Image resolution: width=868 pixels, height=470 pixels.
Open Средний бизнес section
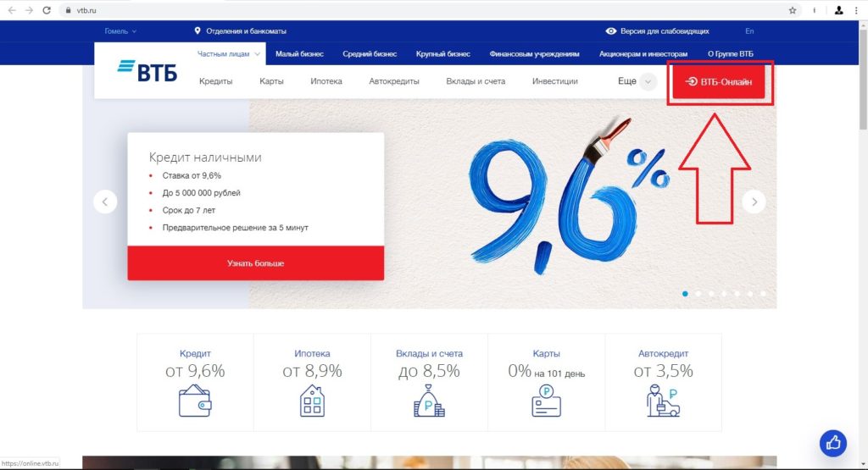tap(370, 54)
